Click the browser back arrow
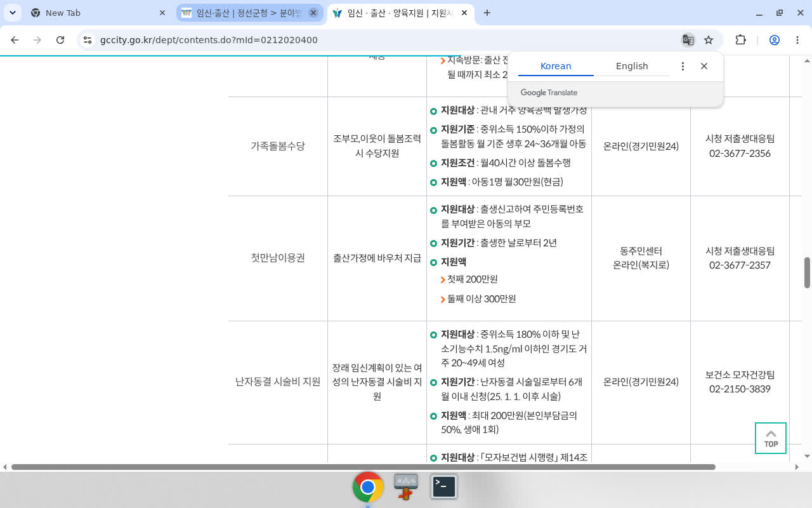The image size is (812, 508). click(15, 40)
